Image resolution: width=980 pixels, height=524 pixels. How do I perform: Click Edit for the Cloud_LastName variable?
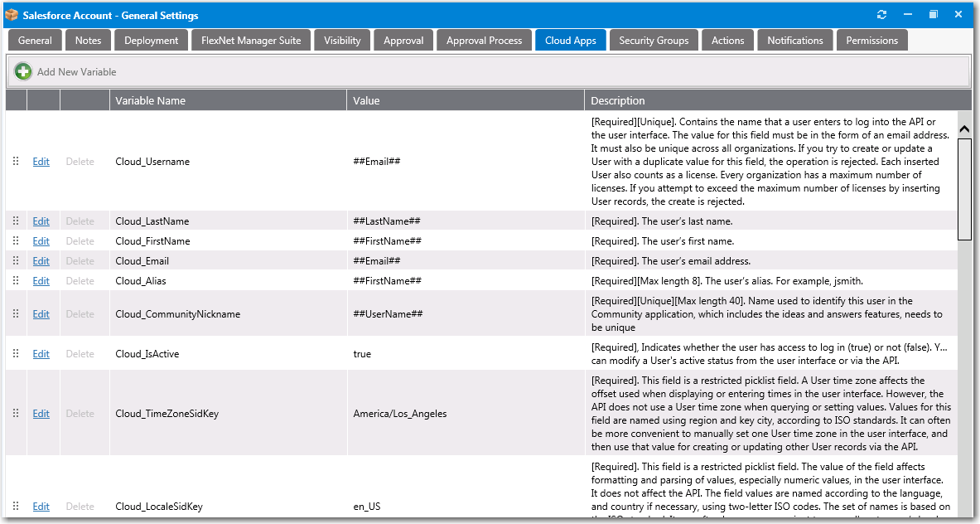click(41, 221)
